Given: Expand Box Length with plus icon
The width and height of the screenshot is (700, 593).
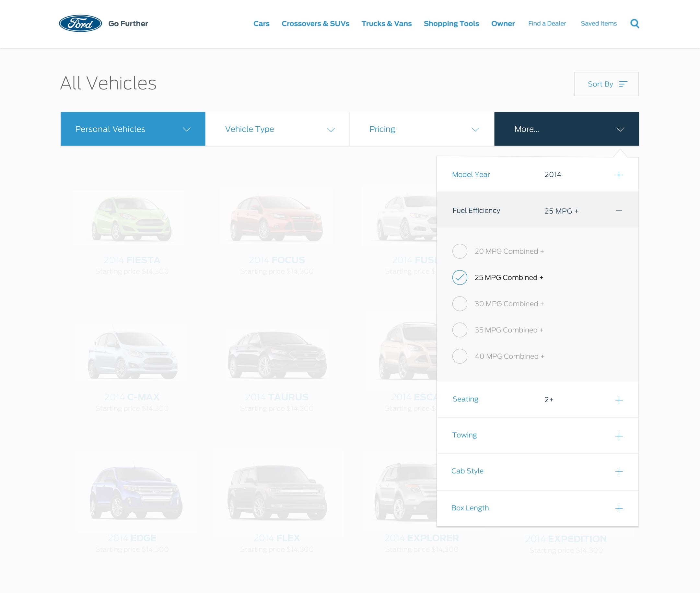Looking at the screenshot, I should 619,508.
